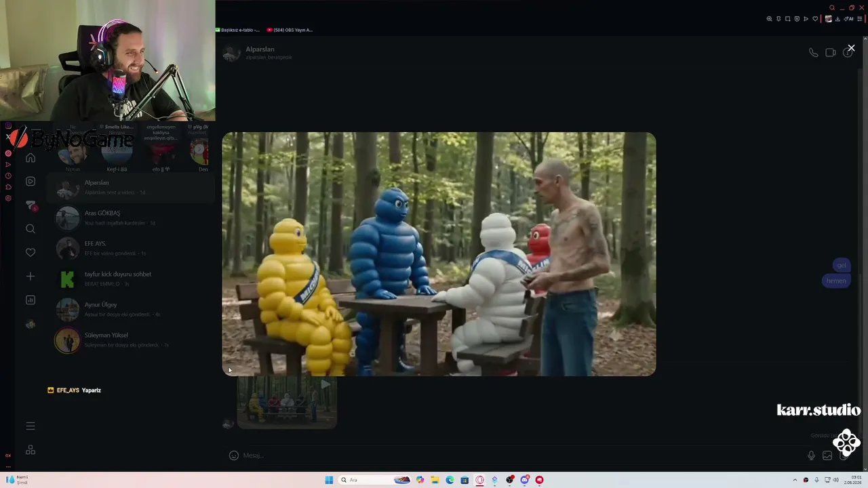The image size is (868, 488).
Task: Open the Süleyman Yüksel conversation
Action: coord(132,340)
